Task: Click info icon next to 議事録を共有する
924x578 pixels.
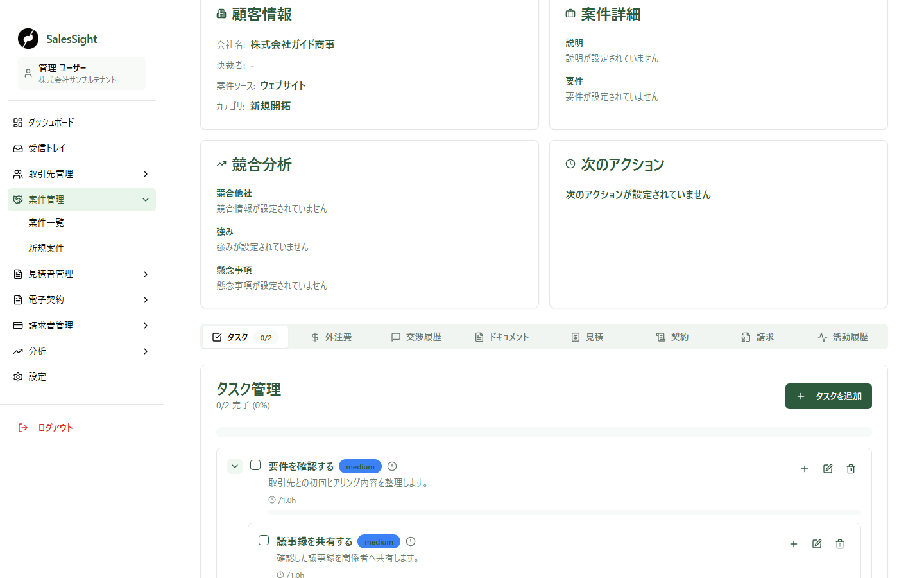Action: pos(411,541)
